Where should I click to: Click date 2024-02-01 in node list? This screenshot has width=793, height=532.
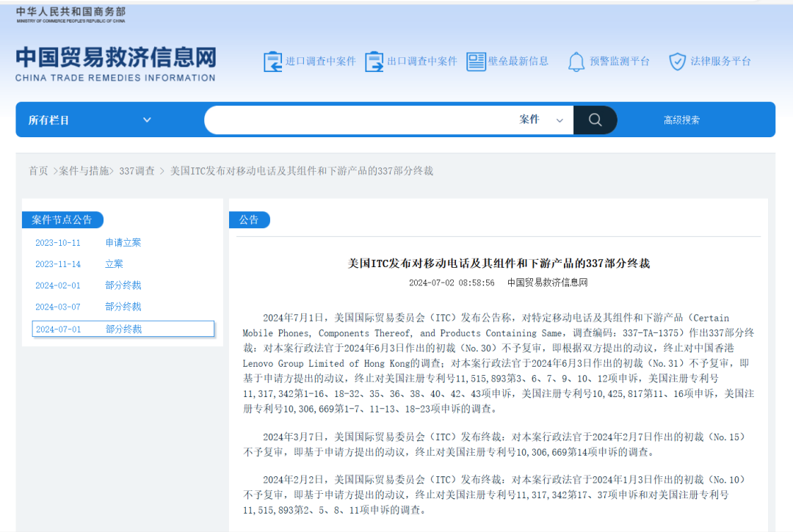58,285
